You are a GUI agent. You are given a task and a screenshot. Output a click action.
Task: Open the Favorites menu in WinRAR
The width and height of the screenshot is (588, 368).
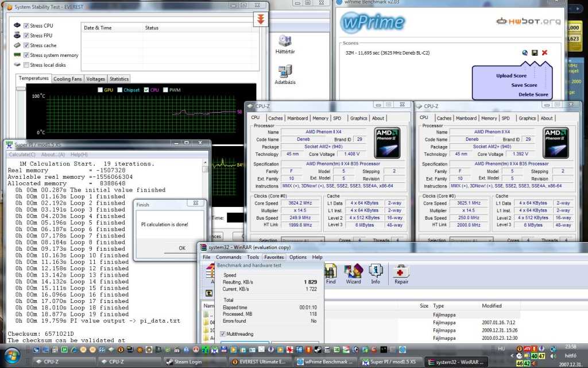point(274,257)
